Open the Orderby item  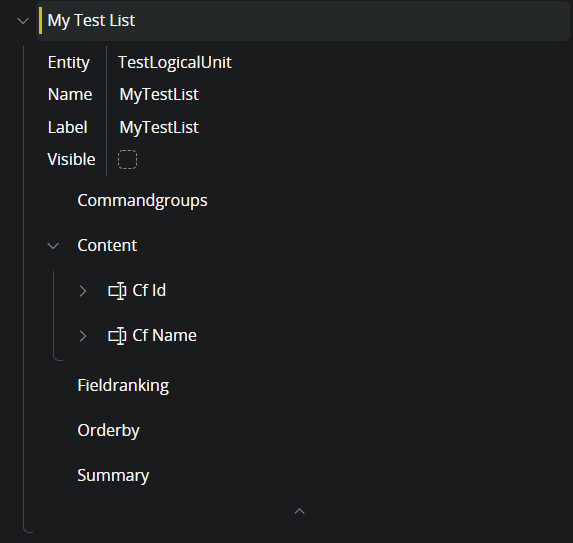coord(108,430)
